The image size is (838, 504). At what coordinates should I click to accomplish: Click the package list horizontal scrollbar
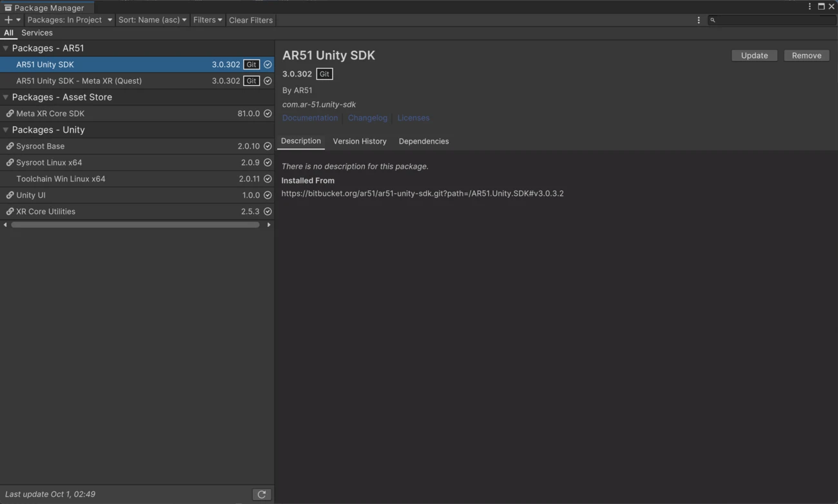click(135, 225)
